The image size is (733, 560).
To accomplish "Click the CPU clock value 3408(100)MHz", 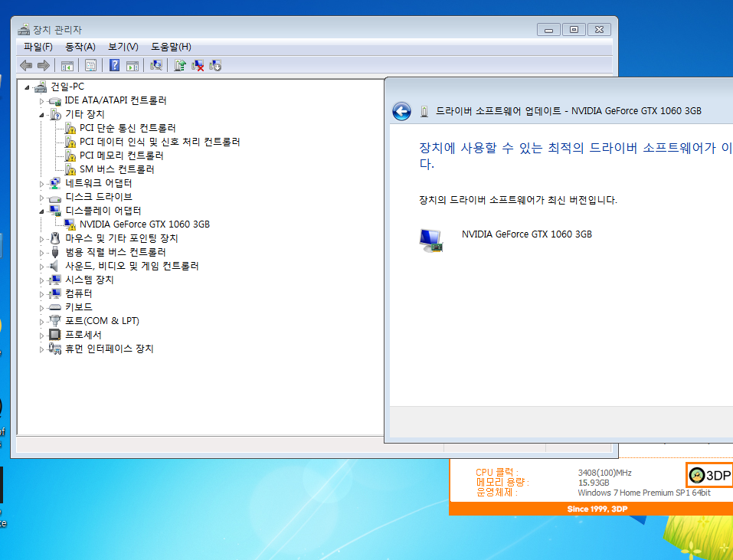I will click(x=605, y=473).
